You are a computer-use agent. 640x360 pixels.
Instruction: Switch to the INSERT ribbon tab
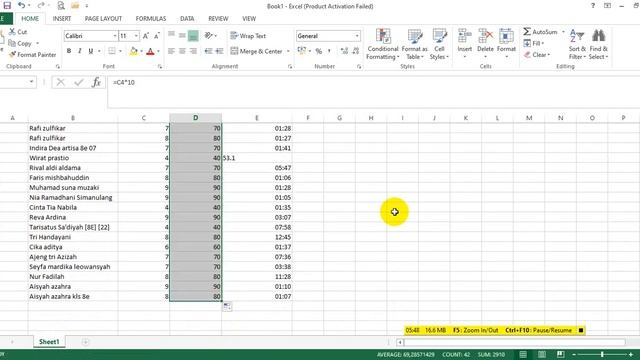[x=62, y=18]
